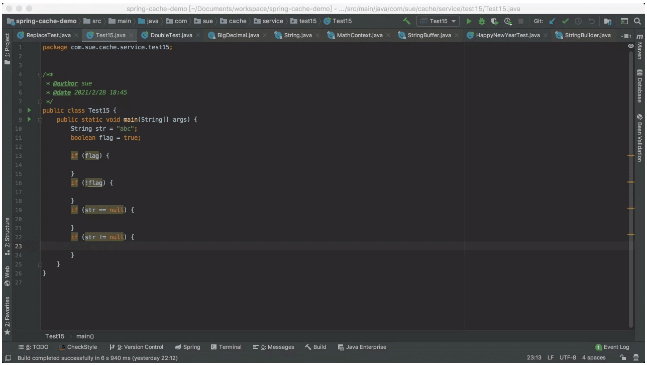Open the Maven tool window
Screen dimensions: 647x365
639,47
